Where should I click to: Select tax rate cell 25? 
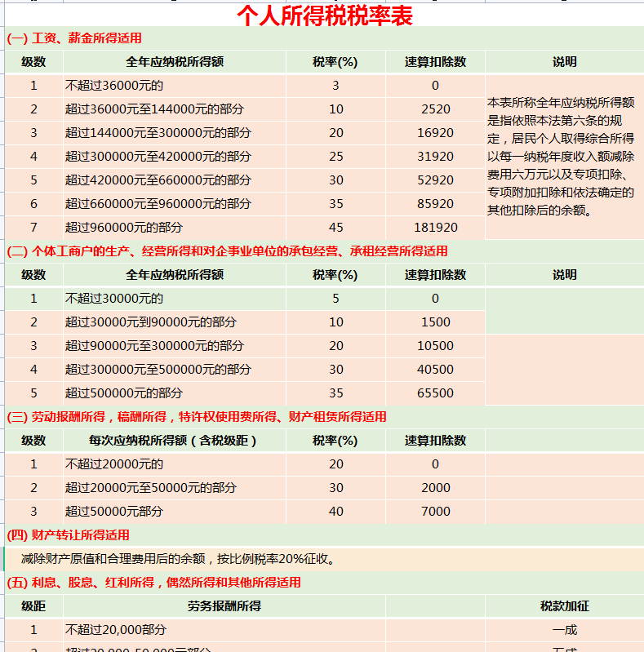coord(335,157)
